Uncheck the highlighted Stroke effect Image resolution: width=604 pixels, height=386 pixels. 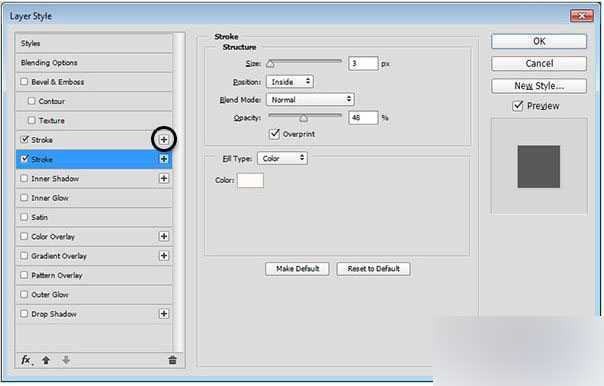[25, 159]
